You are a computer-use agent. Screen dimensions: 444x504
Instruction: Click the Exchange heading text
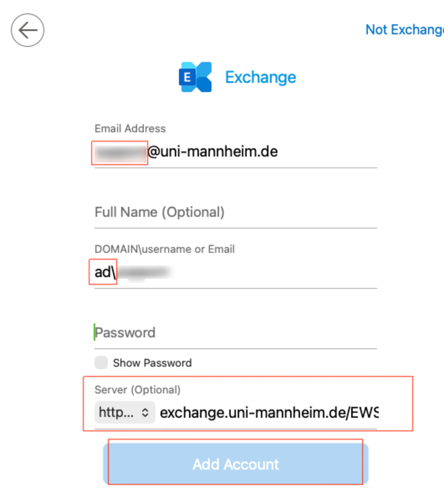coord(261,77)
